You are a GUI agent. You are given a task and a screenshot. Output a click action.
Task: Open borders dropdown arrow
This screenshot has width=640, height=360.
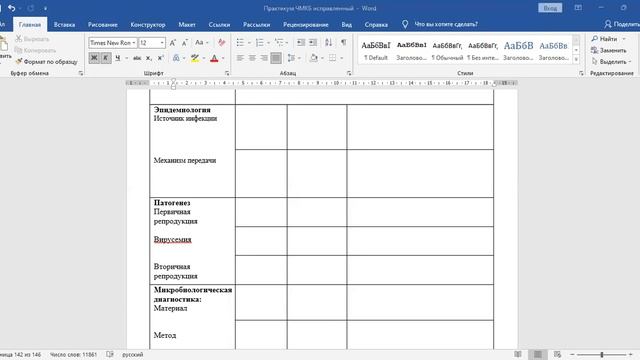point(342,58)
